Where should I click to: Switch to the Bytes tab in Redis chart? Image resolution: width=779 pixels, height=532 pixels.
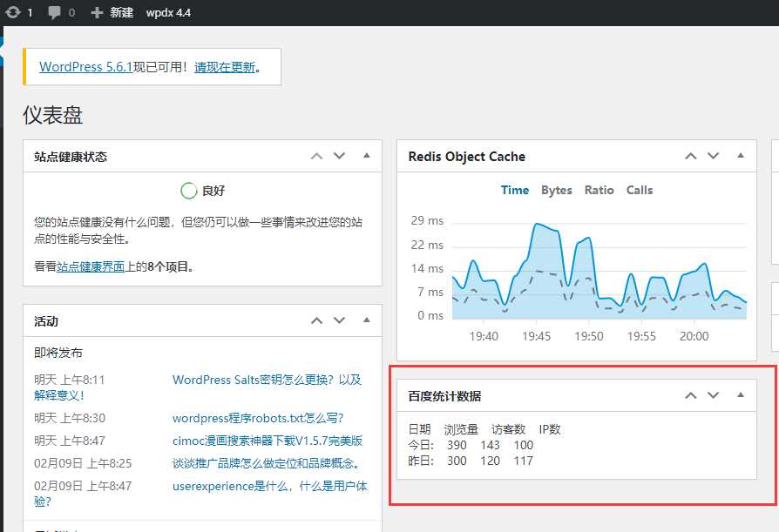[x=557, y=190]
